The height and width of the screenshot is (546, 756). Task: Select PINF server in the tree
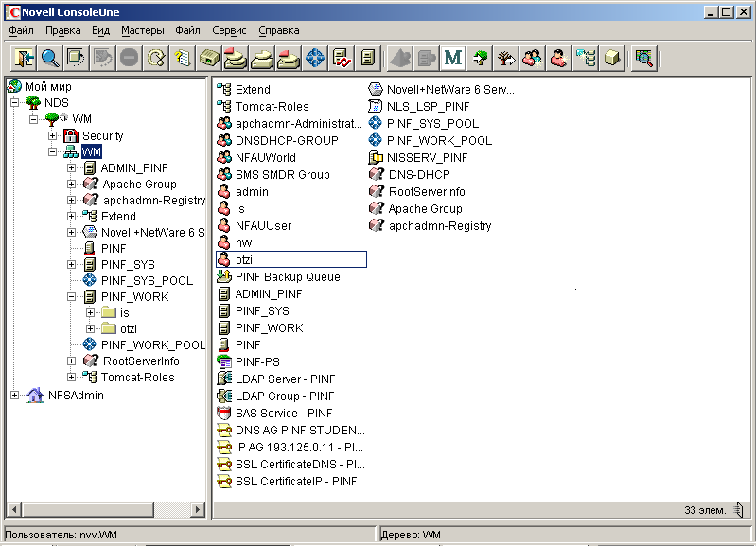(114, 249)
